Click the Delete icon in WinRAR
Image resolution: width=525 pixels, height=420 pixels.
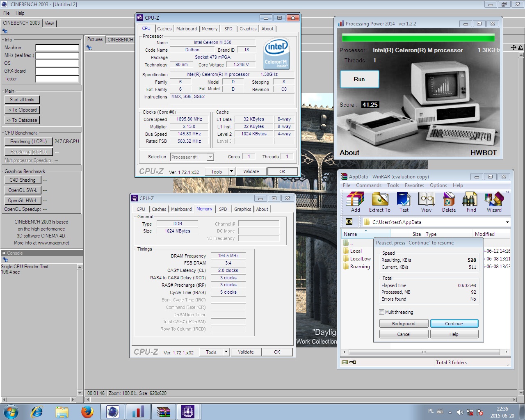(x=449, y=202)
